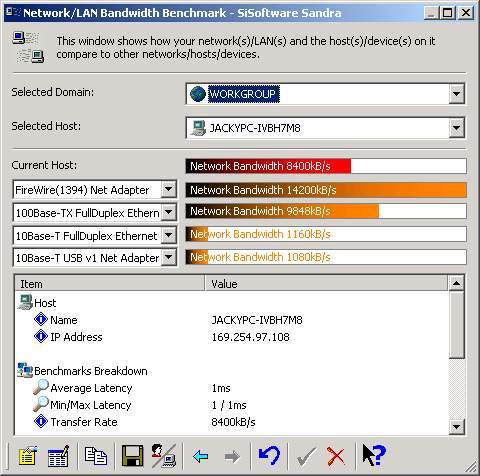Click the blue info icon beside Transfer Rate
Image resolution: width=480 pixels, height=476 pixels.
(41, 421)
